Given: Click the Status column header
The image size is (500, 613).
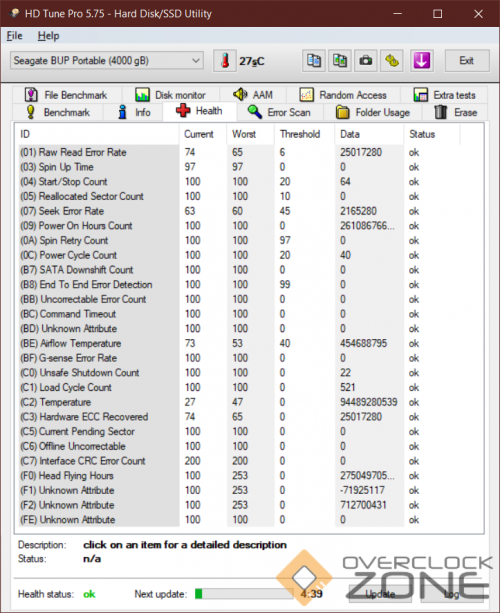Looking at the screenshot, I should click(x=432, y=134).
